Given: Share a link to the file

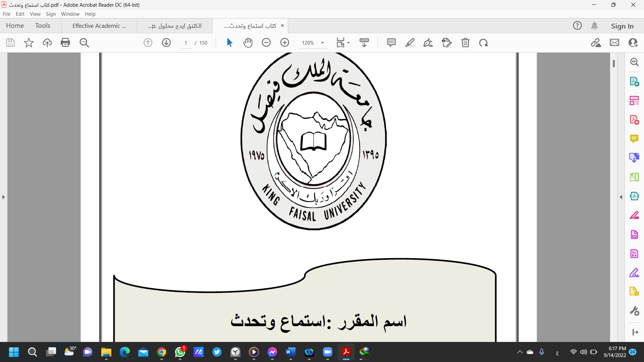Looking at the screenshot, I should point(596,43).
